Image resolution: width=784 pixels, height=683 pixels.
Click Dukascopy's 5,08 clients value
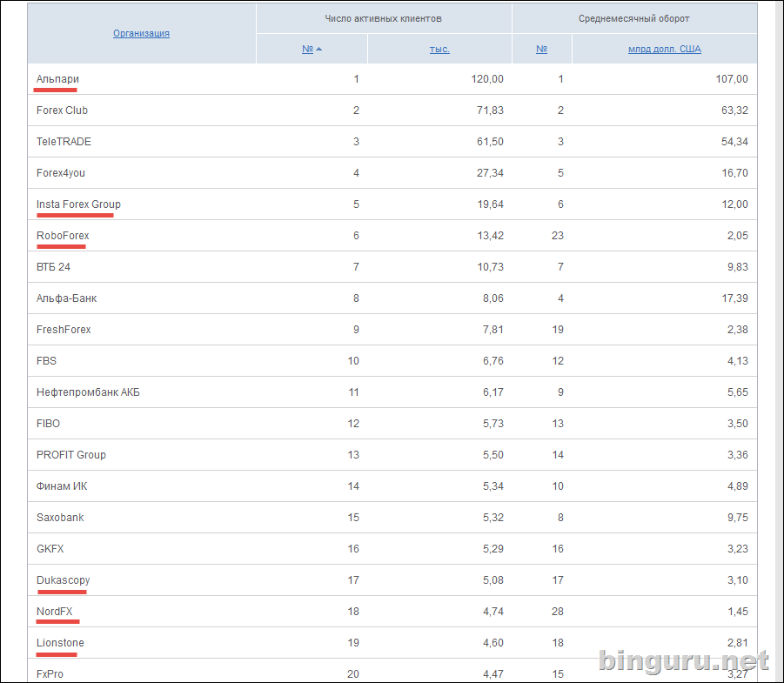[493, 580]
